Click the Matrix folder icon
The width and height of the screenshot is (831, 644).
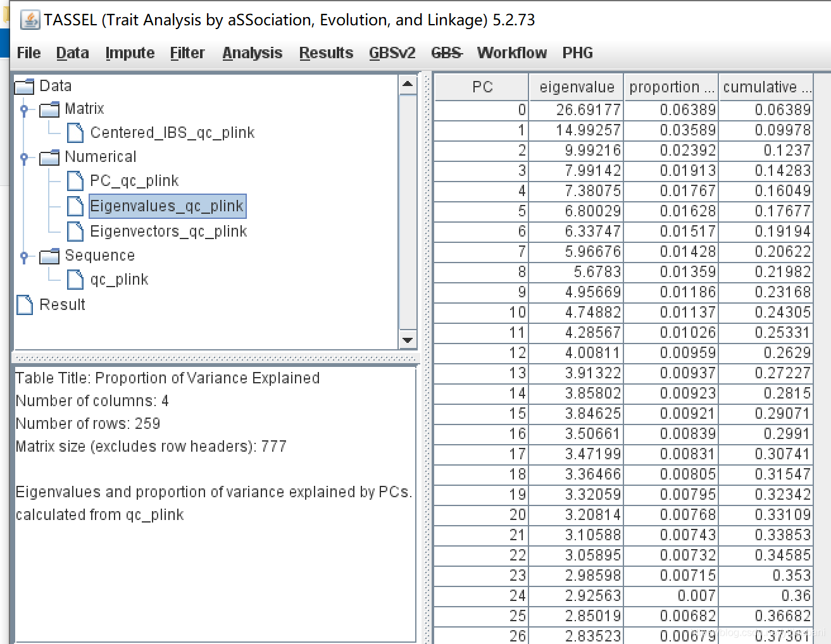[x=49, y=108]
